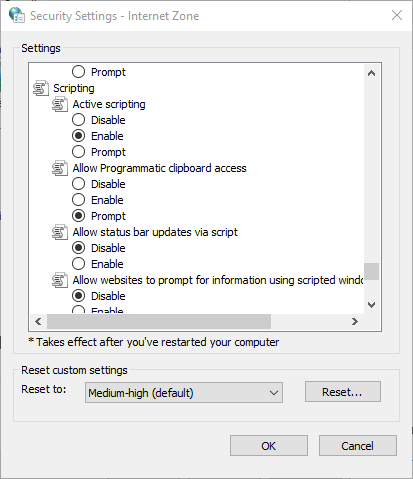The width and height of the screenshot is (413, 479).
Task: Dismiss the dialog with Cancel
Action: point(358,446)
